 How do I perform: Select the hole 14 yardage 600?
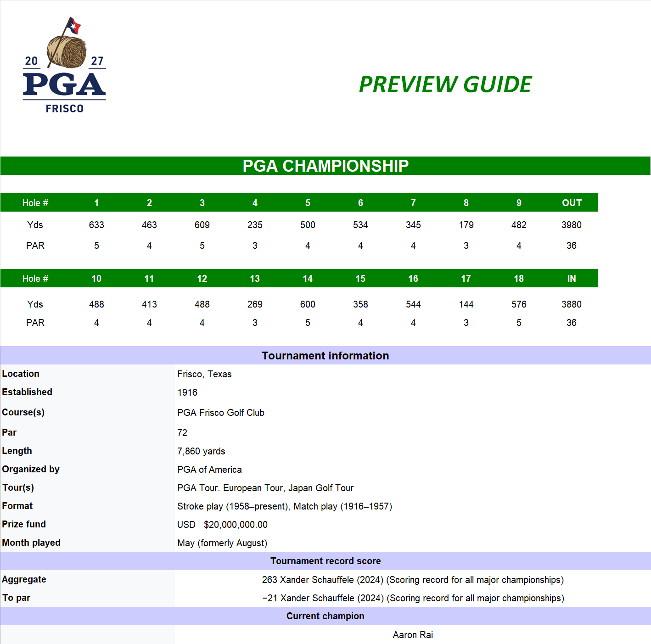pos(308,304)
